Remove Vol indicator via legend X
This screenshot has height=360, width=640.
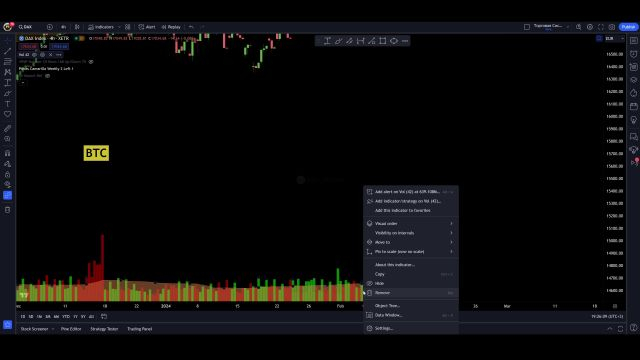[51, 55]
